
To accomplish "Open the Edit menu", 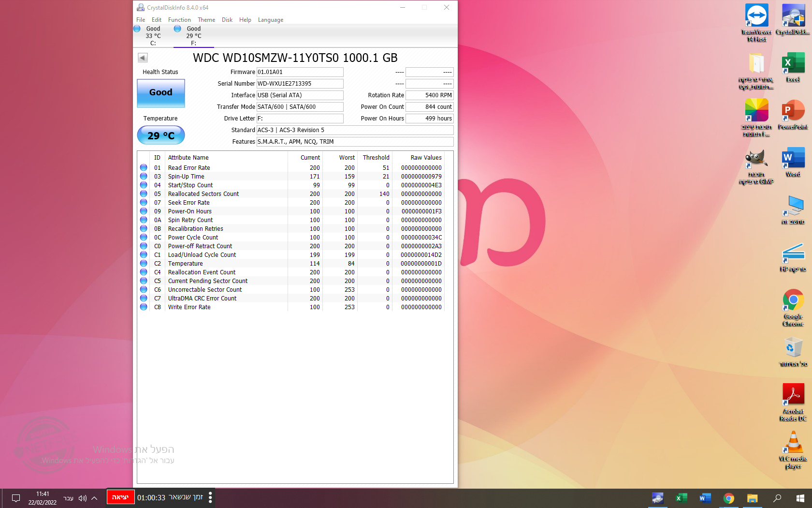I will [157, 20].
